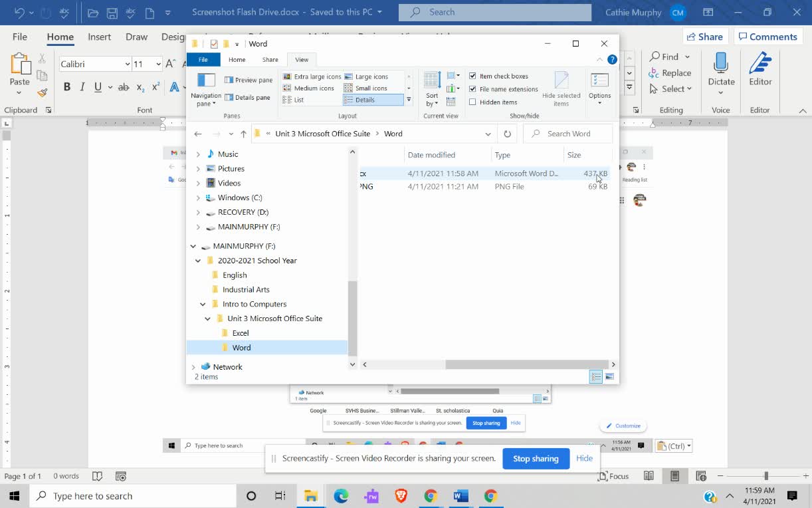Screen dimensions: 812x508
Task: Apply strikethrough formatting in Word
Action: [123, 87]
